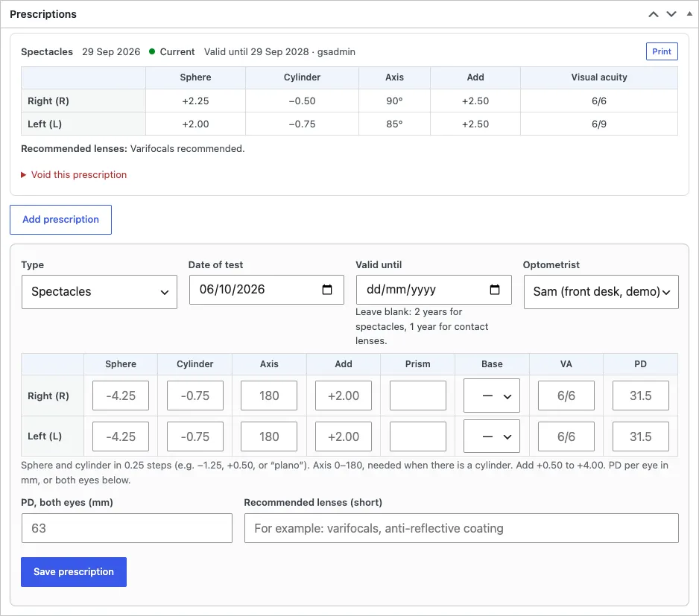Open the Optometrist dropdown
The width and height of the screenshot is (699, 616).
click(x=601, y=292)
